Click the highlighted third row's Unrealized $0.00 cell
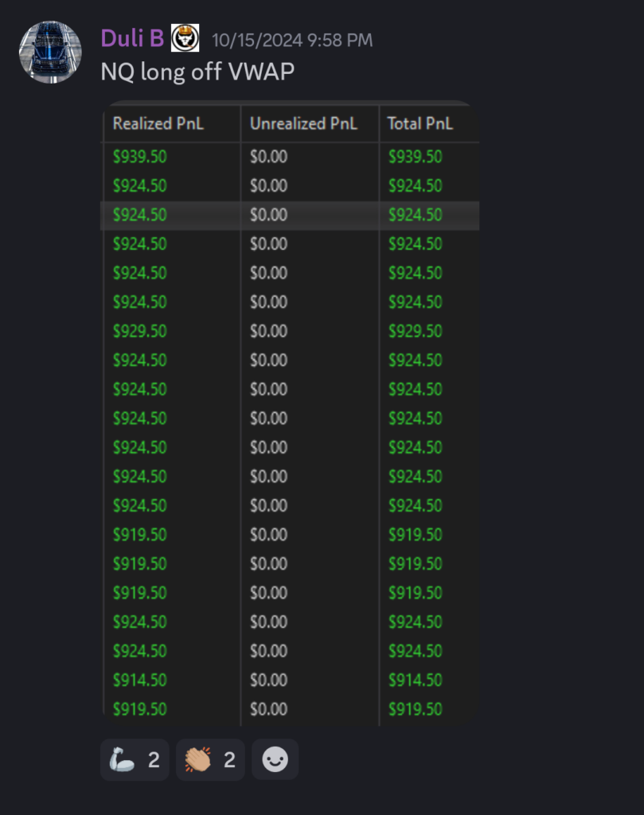644x815 pixels. tap(268, 215)
